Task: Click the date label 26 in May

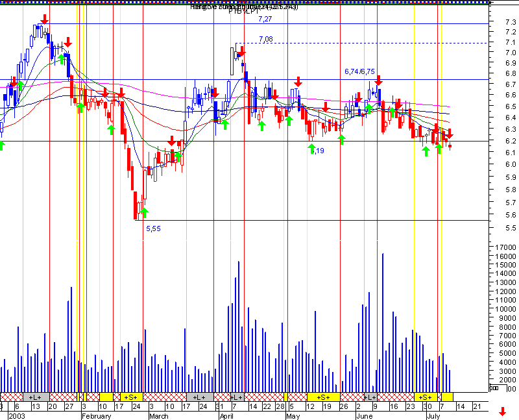Action: pyautogui.click(x=344, y=406)
